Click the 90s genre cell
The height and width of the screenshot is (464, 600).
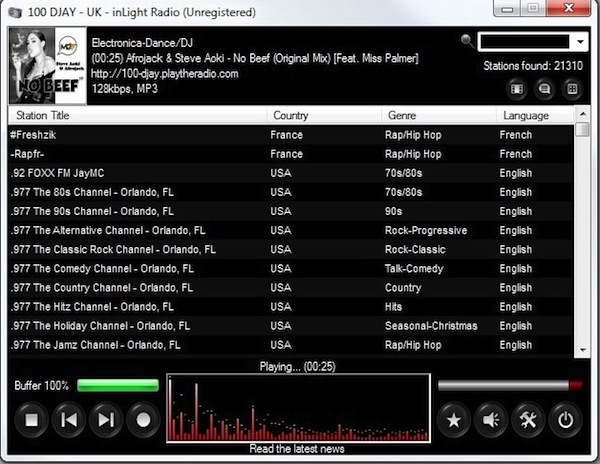[x=393, y=211]
